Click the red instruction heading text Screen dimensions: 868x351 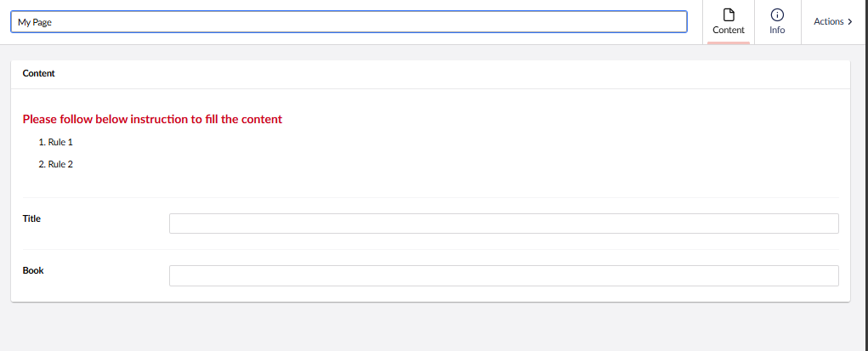(x=152, y=119)
